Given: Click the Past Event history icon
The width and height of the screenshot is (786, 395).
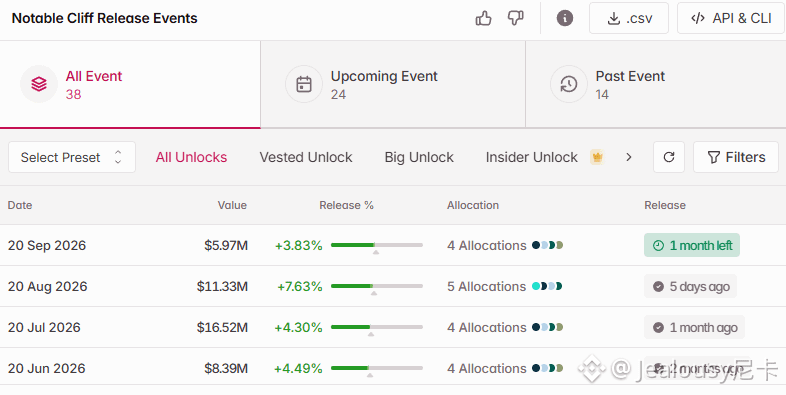Looking at the screenshot, I should pyautogui.click(x=569, y=84).
